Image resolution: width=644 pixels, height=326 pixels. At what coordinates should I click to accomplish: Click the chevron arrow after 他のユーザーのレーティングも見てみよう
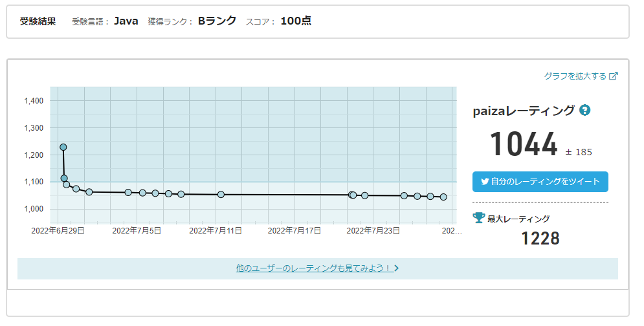(x=396, y=268)
